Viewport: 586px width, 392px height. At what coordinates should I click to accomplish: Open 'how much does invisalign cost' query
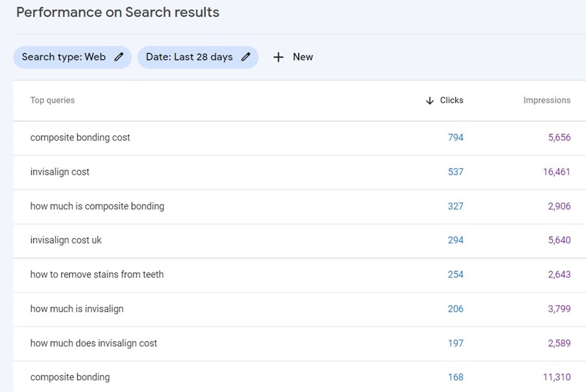tap(93, 343)
